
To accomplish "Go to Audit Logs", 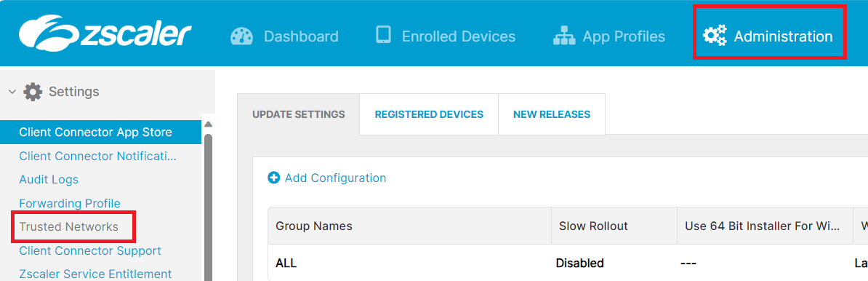I will [x=49, y=180].
